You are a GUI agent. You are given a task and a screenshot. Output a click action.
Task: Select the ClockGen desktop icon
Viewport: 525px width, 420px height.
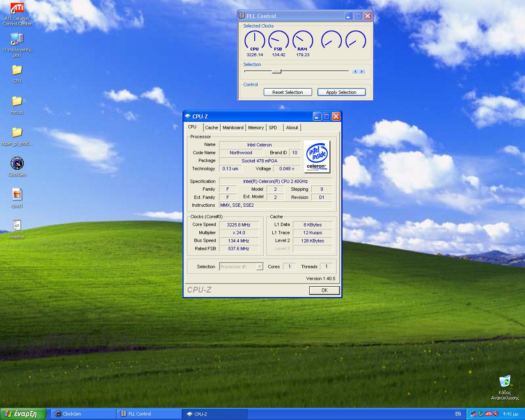(17, 167)
